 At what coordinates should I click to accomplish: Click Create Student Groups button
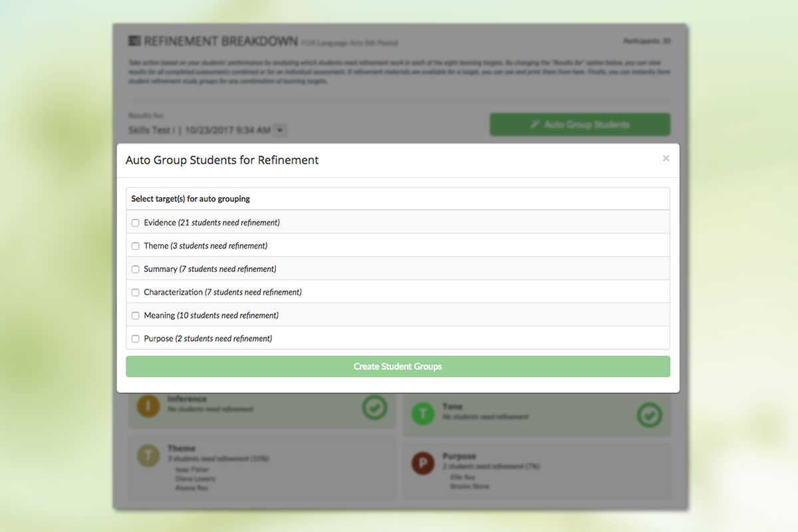coord(398,366)
